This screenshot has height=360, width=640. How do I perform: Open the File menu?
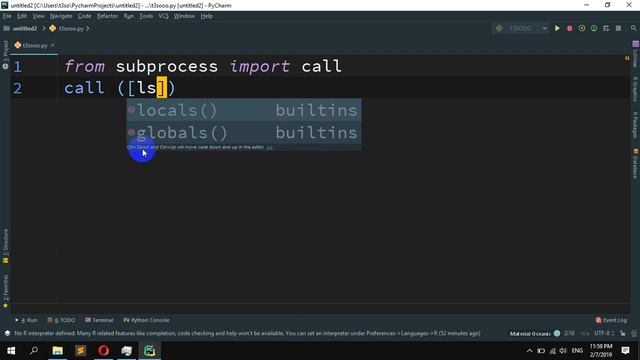click(7, 16)
